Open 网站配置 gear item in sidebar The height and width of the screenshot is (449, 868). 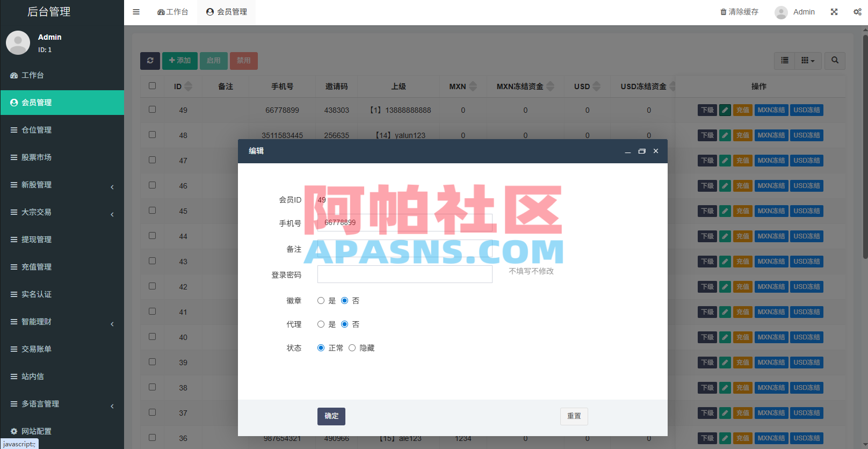tap(62, 431)
